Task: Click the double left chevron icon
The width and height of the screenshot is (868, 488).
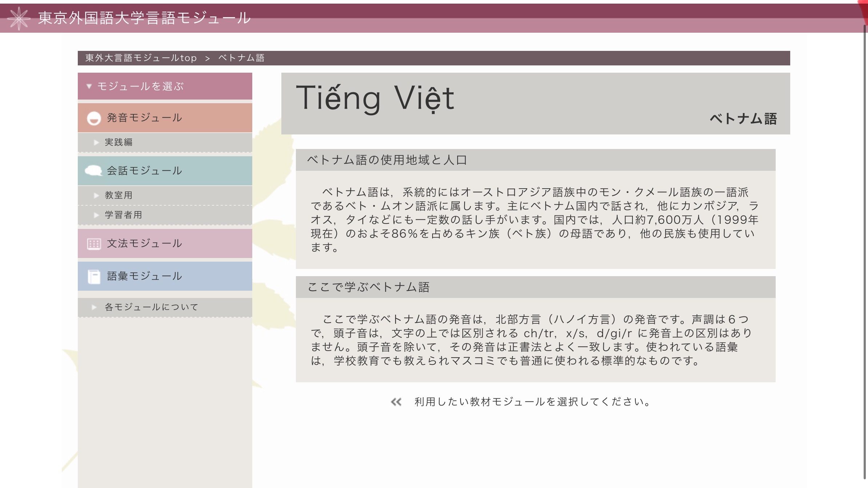Action: (396, 402)
